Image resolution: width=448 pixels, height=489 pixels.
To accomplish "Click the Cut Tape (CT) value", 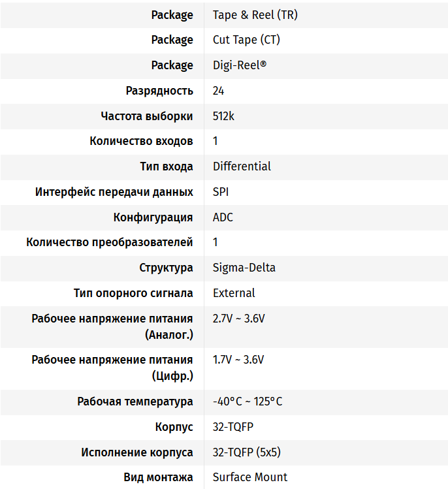I will click(246, 40).
